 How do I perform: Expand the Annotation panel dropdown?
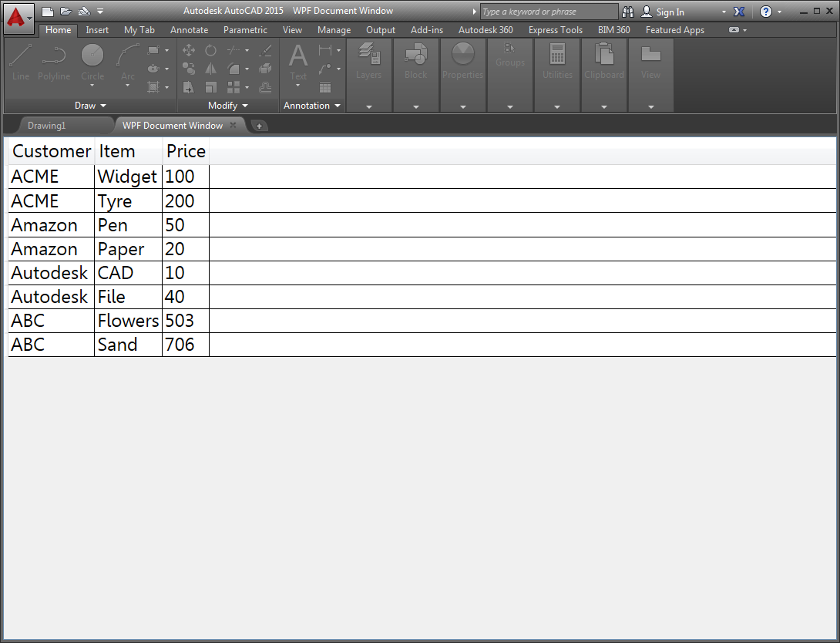click(x=312, y=106)
